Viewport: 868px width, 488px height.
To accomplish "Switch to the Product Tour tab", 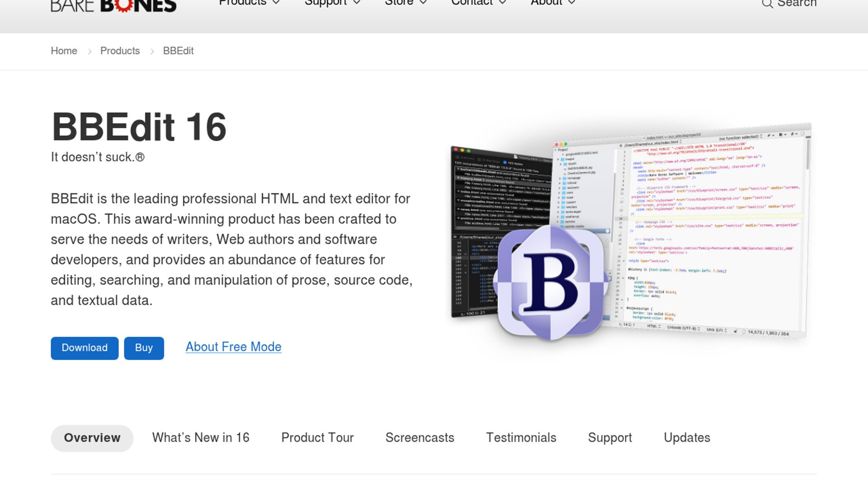I will 317,438.
